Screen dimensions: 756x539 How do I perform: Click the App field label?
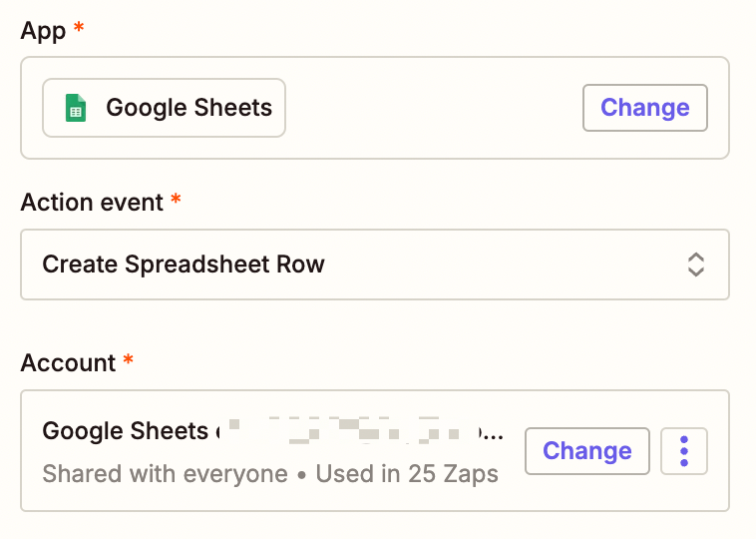[x=43, y=31]
